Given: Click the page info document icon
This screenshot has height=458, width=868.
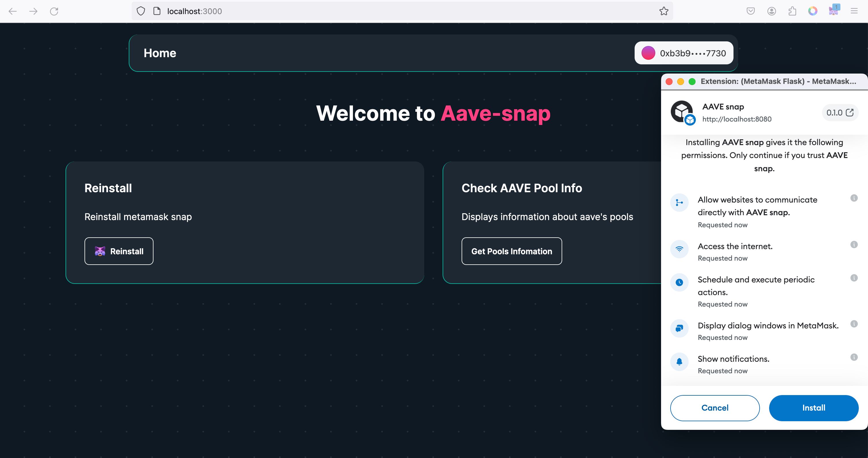Looking at the screenshot, I should point(157,11).
